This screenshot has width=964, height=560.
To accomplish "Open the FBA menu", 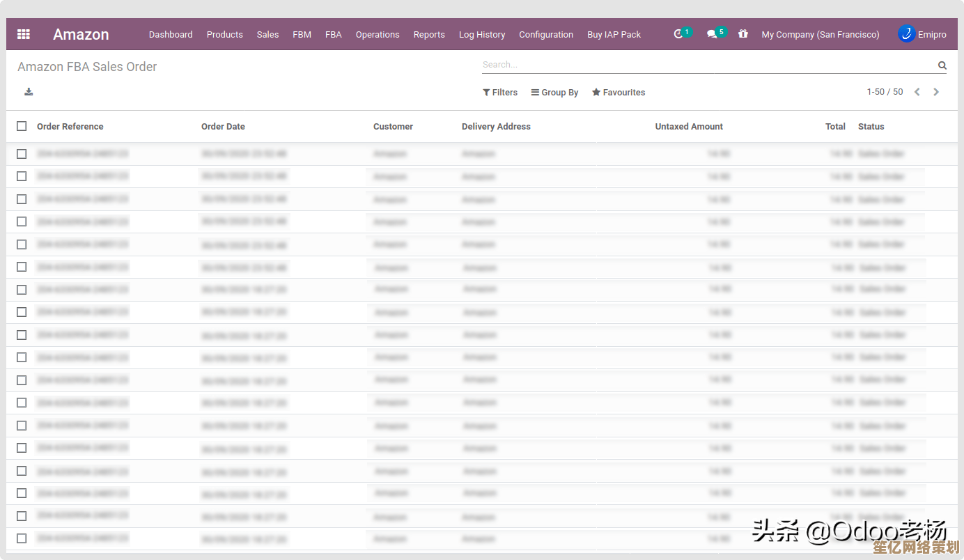I will point(334,34).
